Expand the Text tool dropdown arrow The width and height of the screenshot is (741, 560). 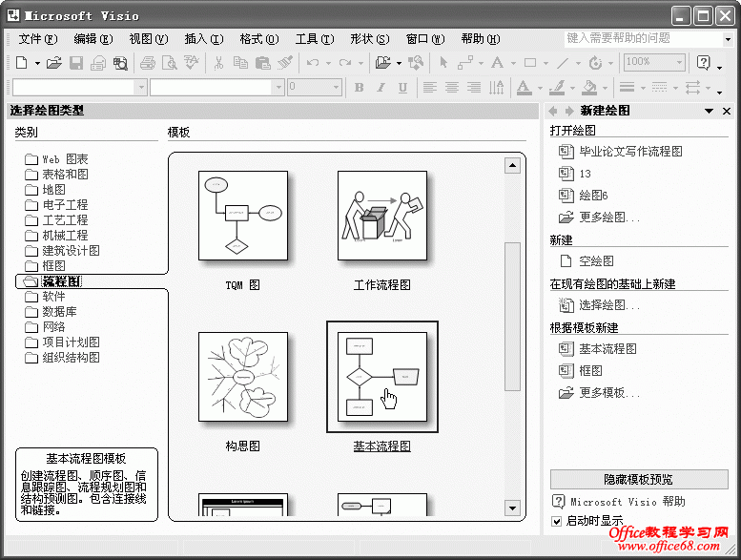coord(513,63)
